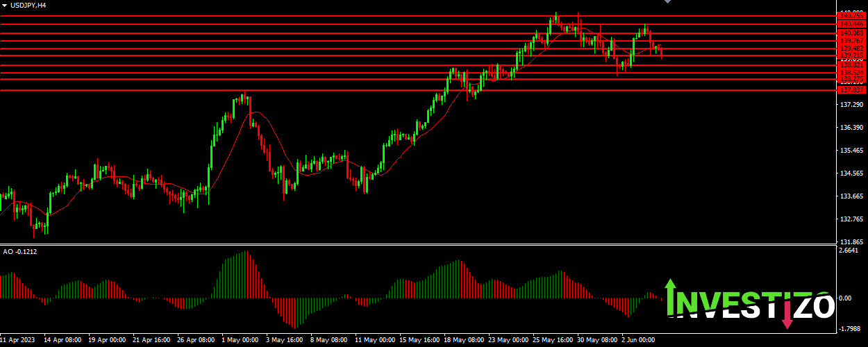The image size is (868, 347).
Task: Select the 140.088 red price level label
Action: click(851, 33)
